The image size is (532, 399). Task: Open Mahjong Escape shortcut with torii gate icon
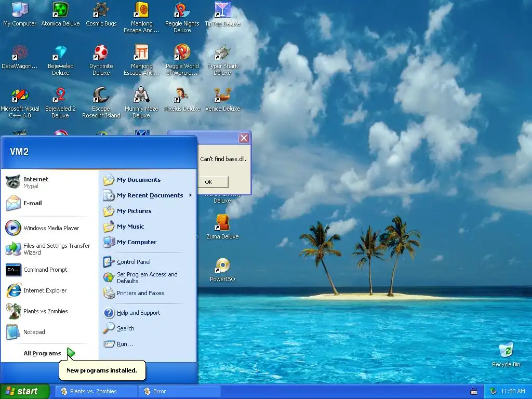[x=141, y=60]
